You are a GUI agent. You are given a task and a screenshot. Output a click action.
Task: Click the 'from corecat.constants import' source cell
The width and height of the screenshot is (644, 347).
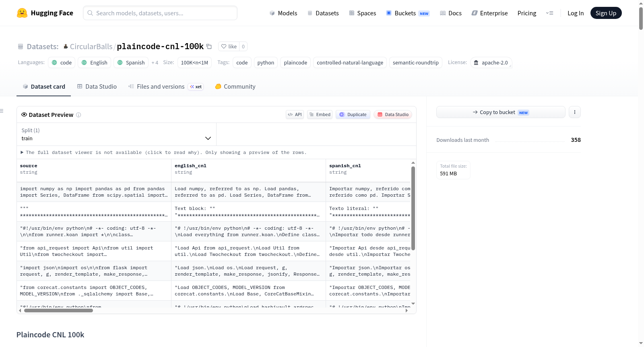point(94,291)
